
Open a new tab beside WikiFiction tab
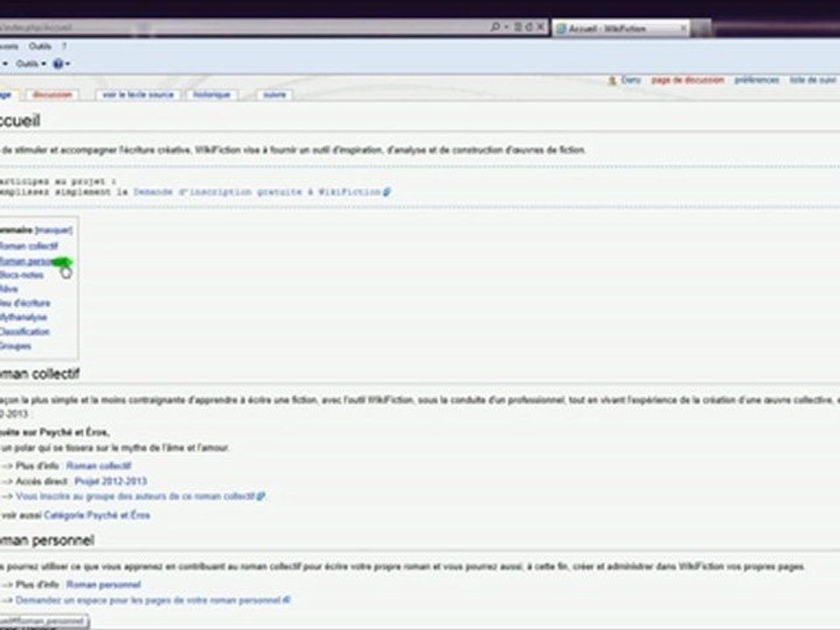coord(701,28)
